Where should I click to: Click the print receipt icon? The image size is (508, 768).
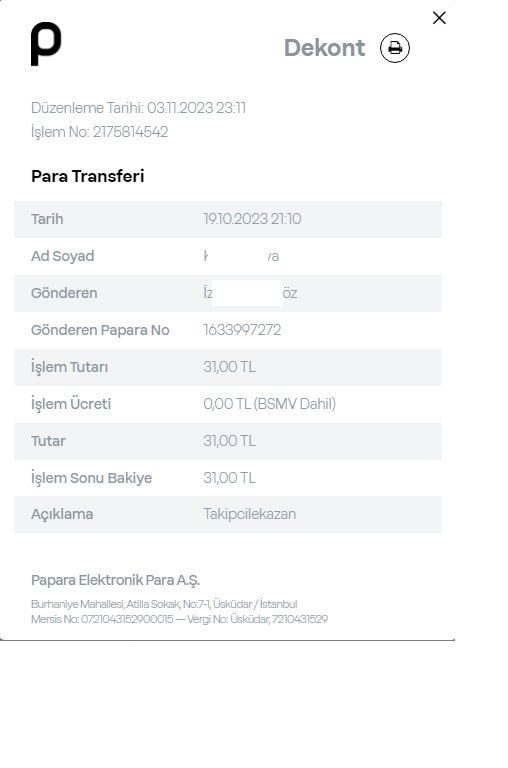[x=395, y=48]
